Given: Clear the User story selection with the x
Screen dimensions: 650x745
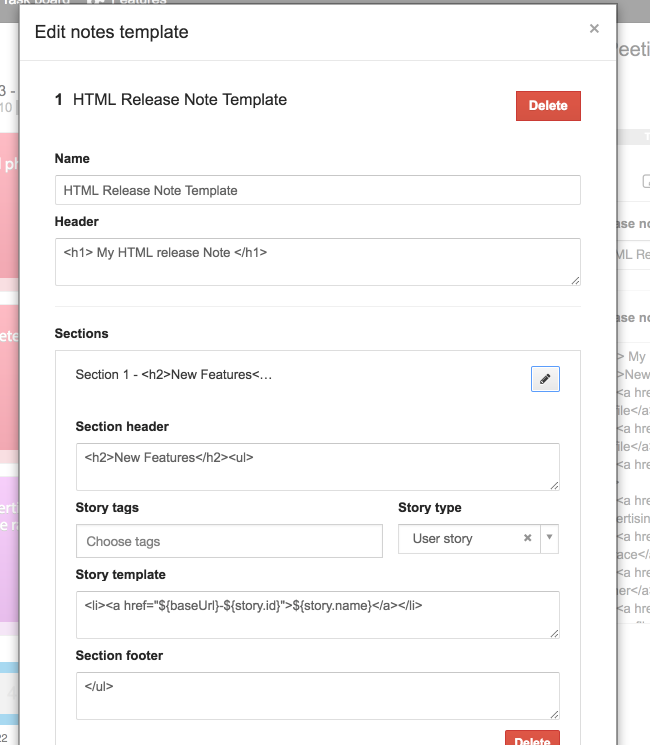Looking at the screenshot, I should (527, 538).
